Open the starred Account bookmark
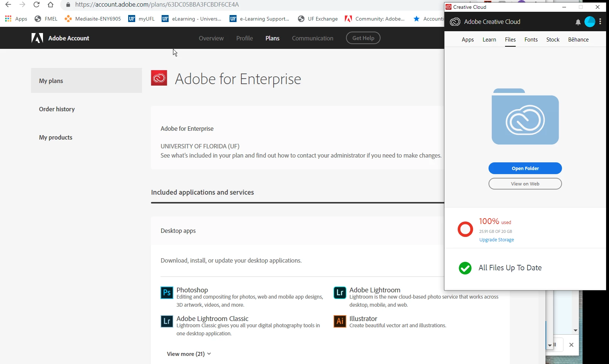 [428, 19]
